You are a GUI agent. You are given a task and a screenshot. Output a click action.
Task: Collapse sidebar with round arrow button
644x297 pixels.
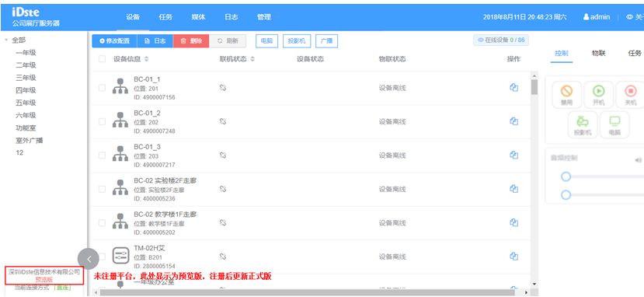[89, 259]
